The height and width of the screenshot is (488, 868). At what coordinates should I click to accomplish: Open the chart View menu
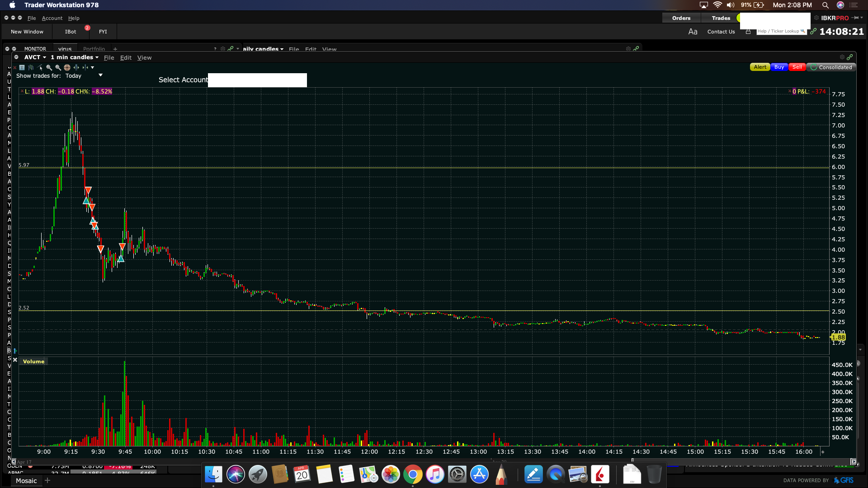144,58
